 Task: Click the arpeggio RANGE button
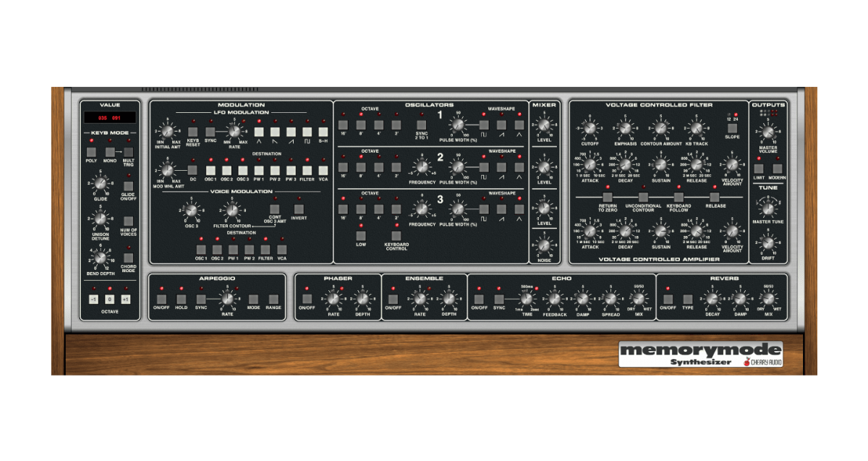pos(273,297)
